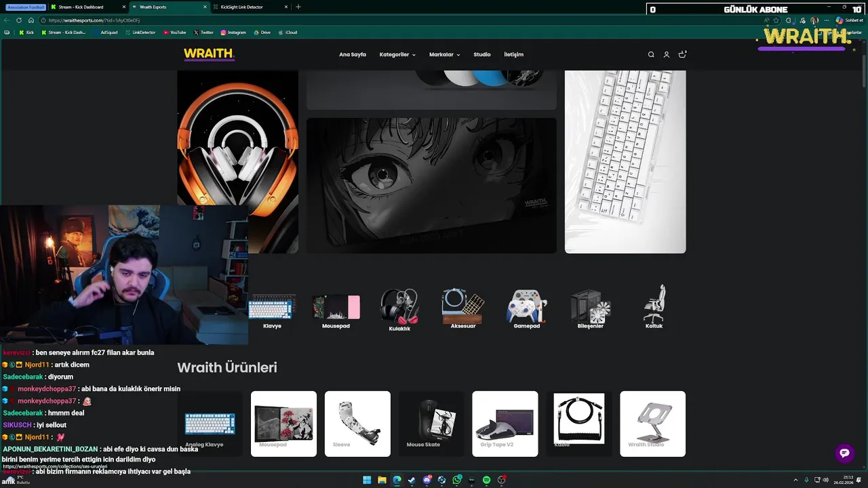
Task: Click the Wraith logo in site header
Action: click(209, 54)
